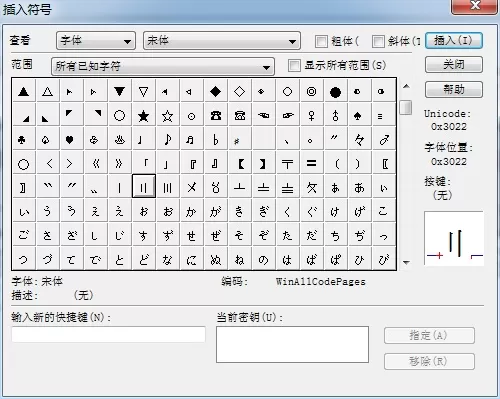Click the 帮助 help button
Image resolution: width=500 pixels, height=399 pixels.
tap(454, 89)
